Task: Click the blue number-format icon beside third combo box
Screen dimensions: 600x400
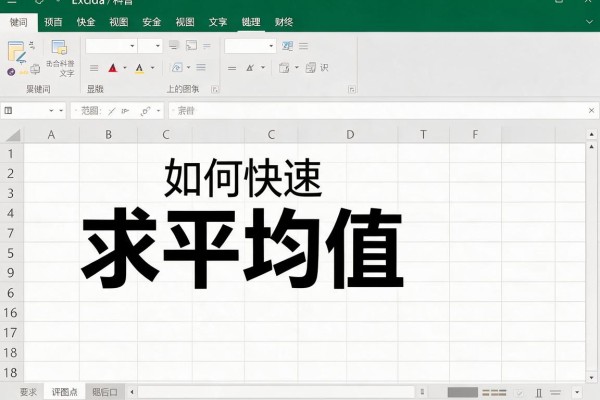Action: coord(287,46)
